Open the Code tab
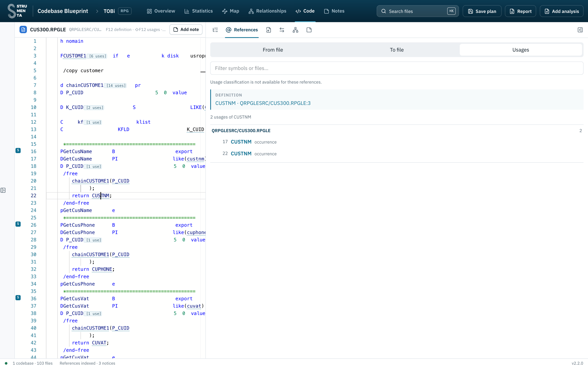This screenshot has height=368, width=588. click(x=305, y=11)
